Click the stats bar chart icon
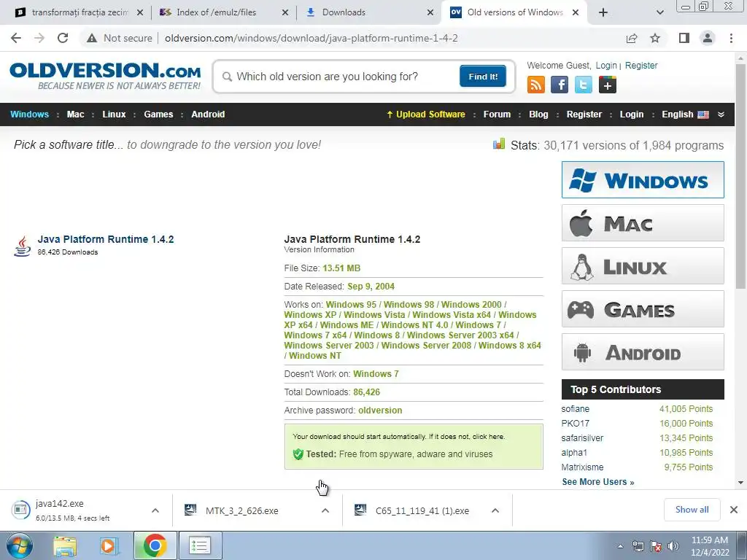The height and width of the screenshot is (560, 747). tap(499, 144)
